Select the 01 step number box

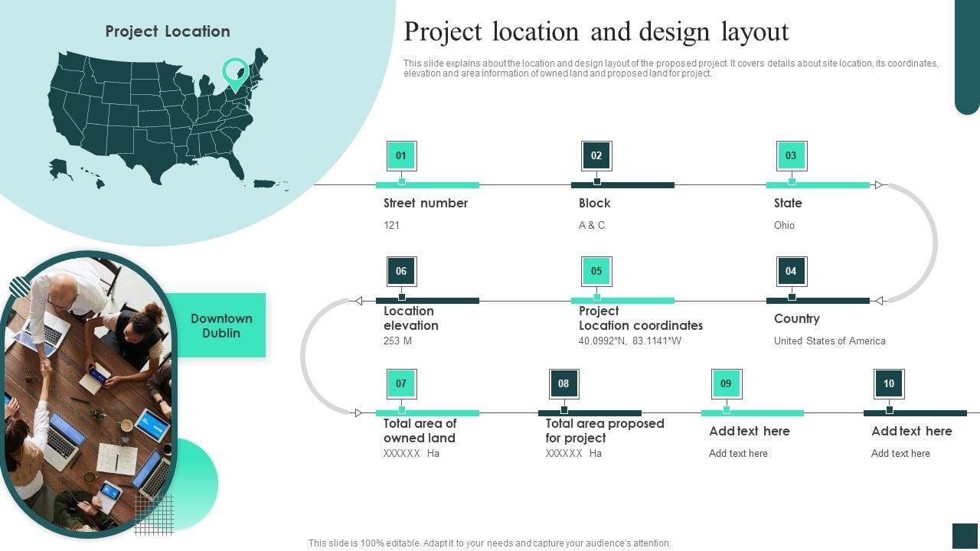click(x=401, y=155)
